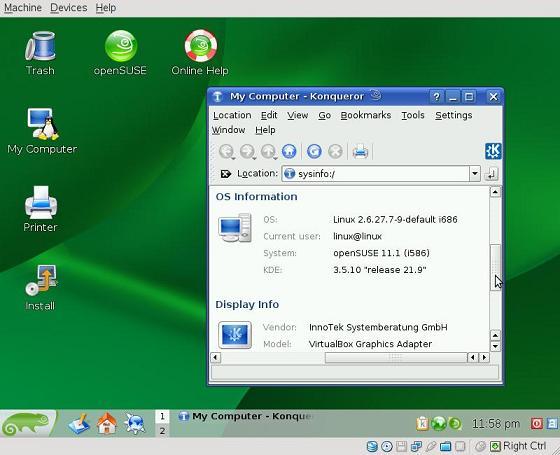
Task: Click My Computer - Konqueror taskbar entry
Action: [x=246, y=416]
